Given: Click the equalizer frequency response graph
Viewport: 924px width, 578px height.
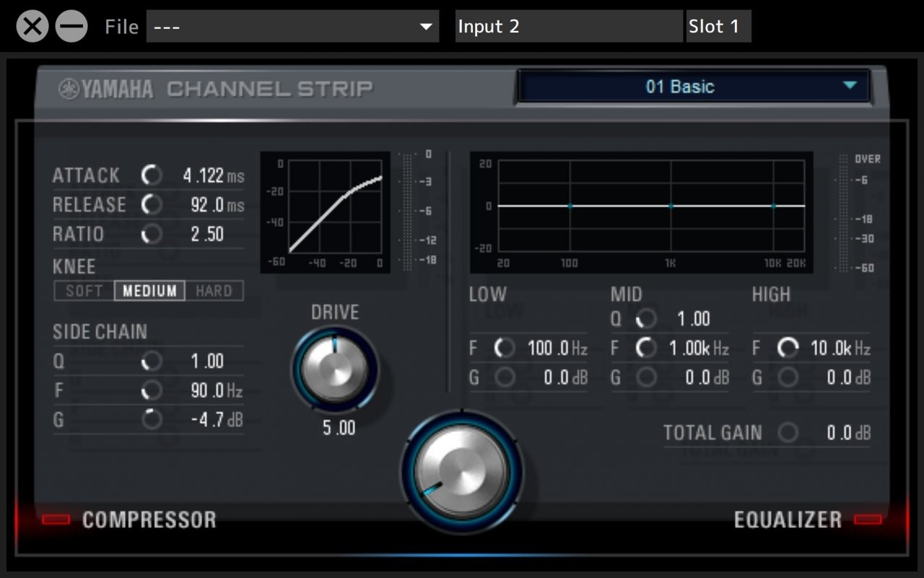Looking at the screenshot, I should tap(642, 212).
